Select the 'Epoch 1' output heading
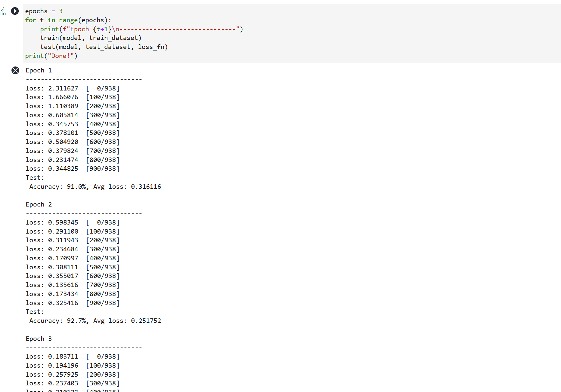 pyautogui.click(x=39, y=70)
